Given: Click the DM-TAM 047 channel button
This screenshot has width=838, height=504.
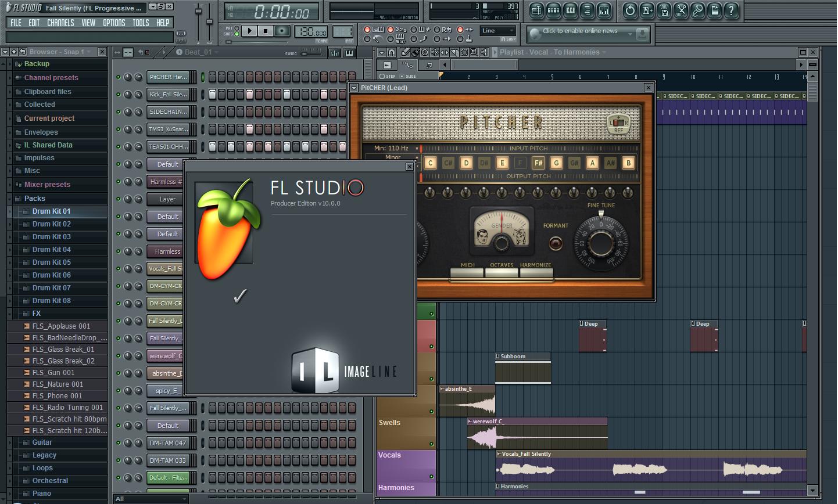Looking at the screenshot, I should pos(169,443).
